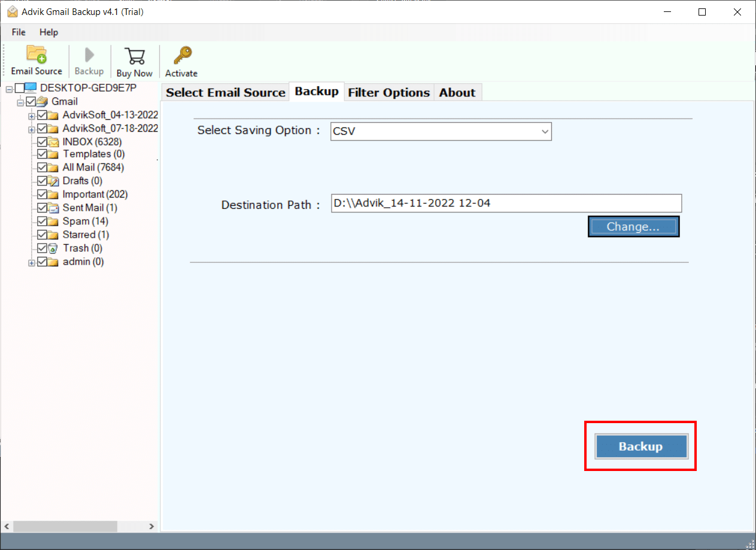Viewport: 756px width, 550px height.
Task: Click the Drafts folder icon
Action: (53, 181)
